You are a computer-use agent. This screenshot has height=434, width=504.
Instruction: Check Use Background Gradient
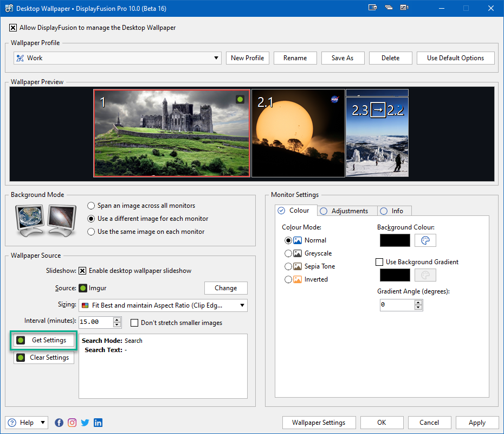point(379,262)
